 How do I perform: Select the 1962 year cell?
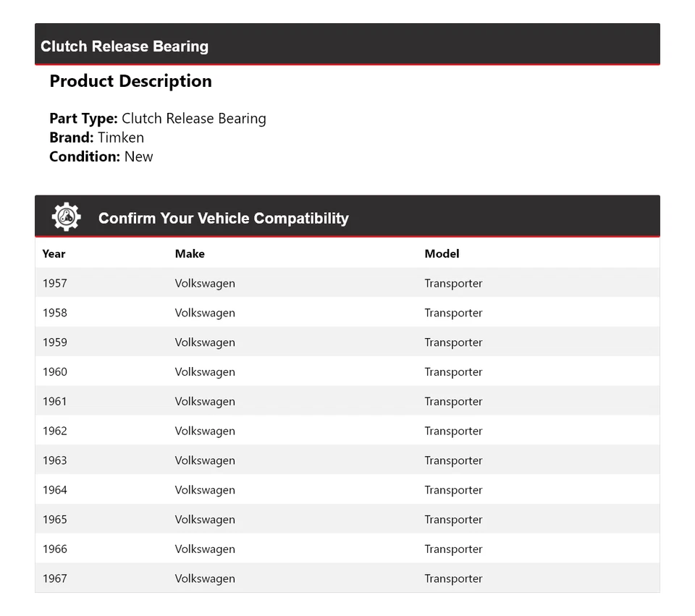click(54, 431)
